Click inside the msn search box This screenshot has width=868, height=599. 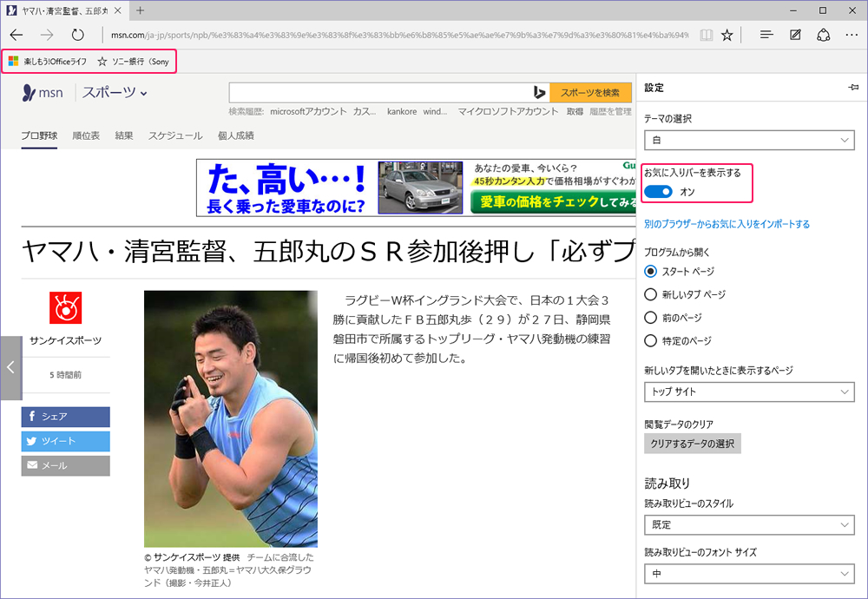(379, 92)
